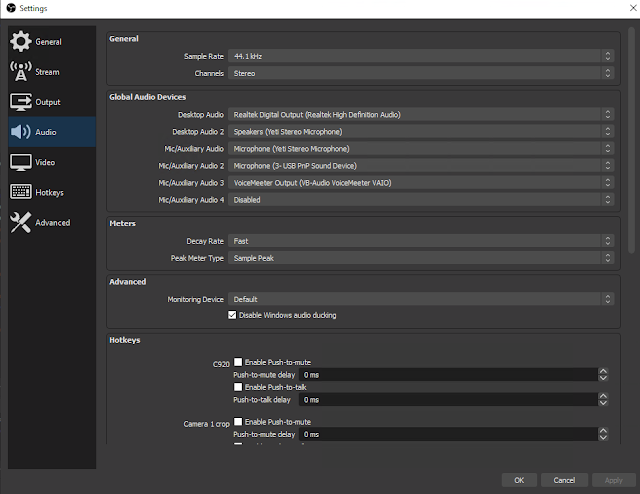Increase C920 Push-to-talk delay with stepper
This screenshot has width=640, height=494.
603,396
